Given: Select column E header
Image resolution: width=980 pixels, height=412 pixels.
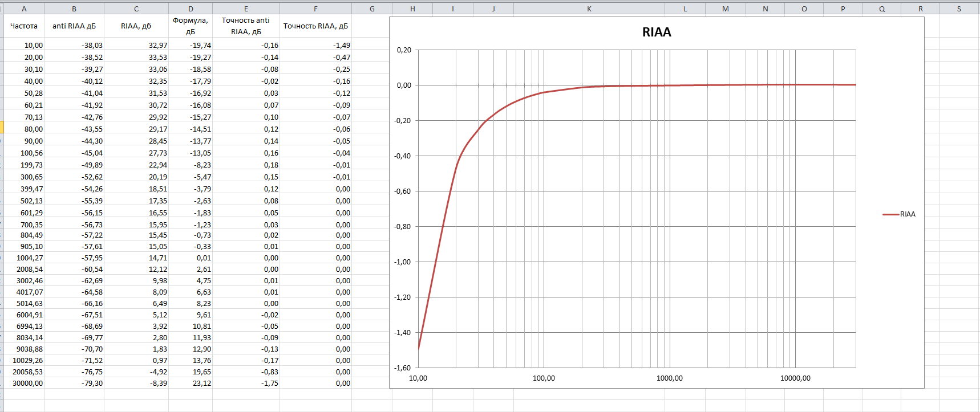Looking at the screenshot, I should (x=246, y=9).
